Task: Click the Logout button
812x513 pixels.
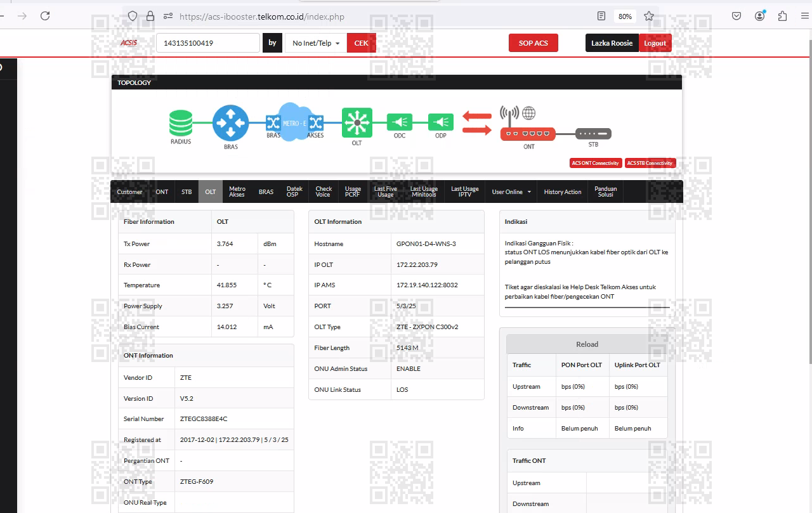Action: click(655, 43)
